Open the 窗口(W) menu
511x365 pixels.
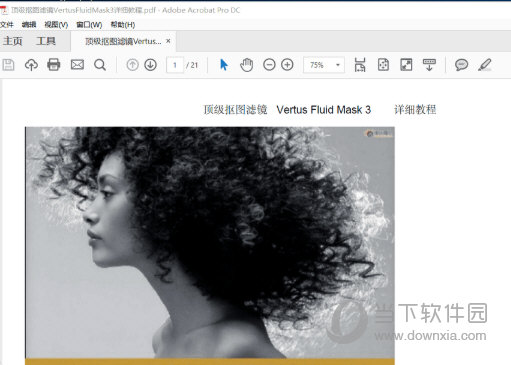pyautogui.click(x=89, y=25)
